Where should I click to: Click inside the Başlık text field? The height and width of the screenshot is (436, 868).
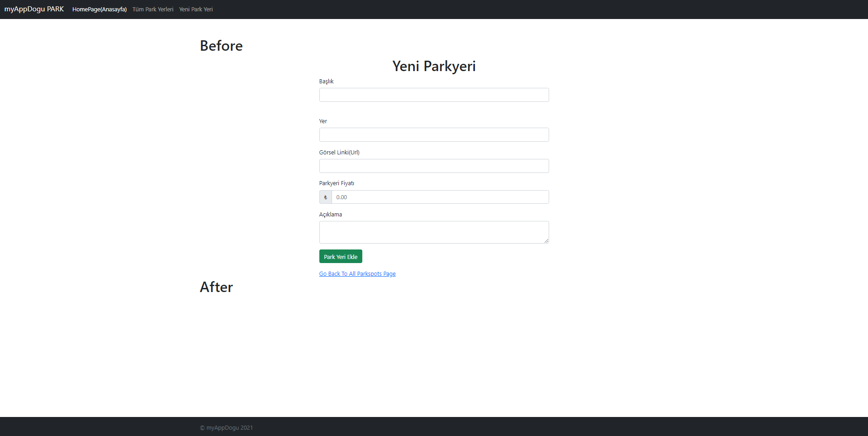(433, 95)
